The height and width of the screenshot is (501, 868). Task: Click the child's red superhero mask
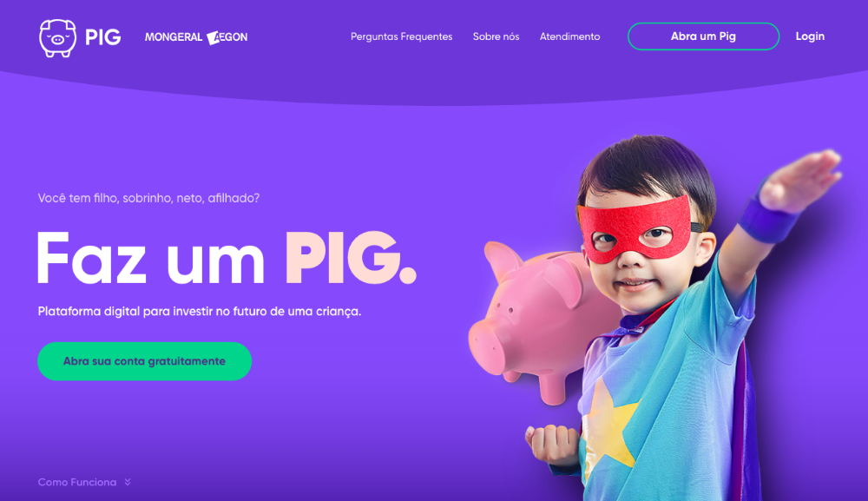pyautogui.click(x=635, y=228)
